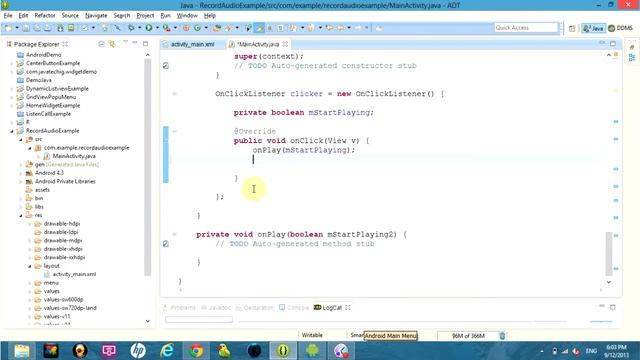Collapse the res folder node

21,216
